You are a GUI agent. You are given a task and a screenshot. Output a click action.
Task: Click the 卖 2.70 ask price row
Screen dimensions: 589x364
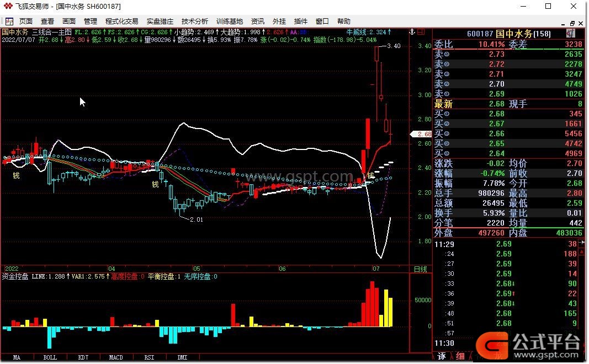508,84
